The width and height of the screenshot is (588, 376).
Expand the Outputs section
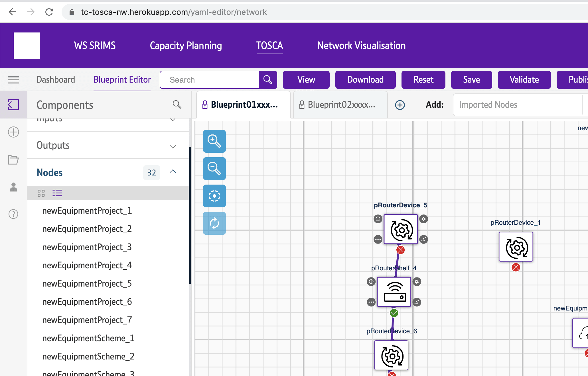pos(173,146)
